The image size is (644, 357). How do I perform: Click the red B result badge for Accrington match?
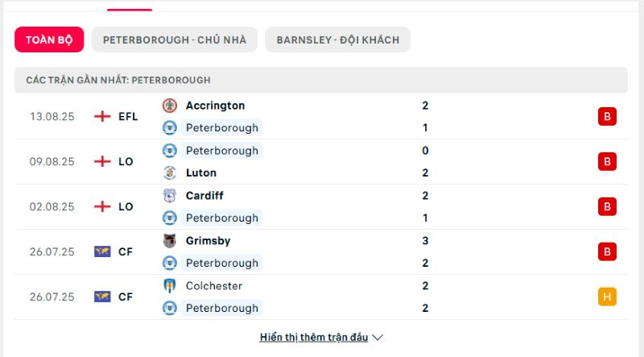pos(607,116)
